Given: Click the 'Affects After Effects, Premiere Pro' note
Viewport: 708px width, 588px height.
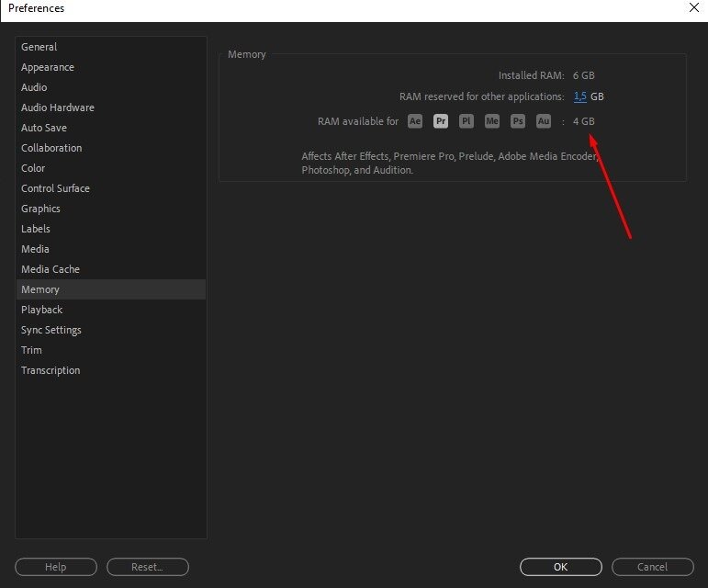Looking at the screenshot, I should [450, 163].
